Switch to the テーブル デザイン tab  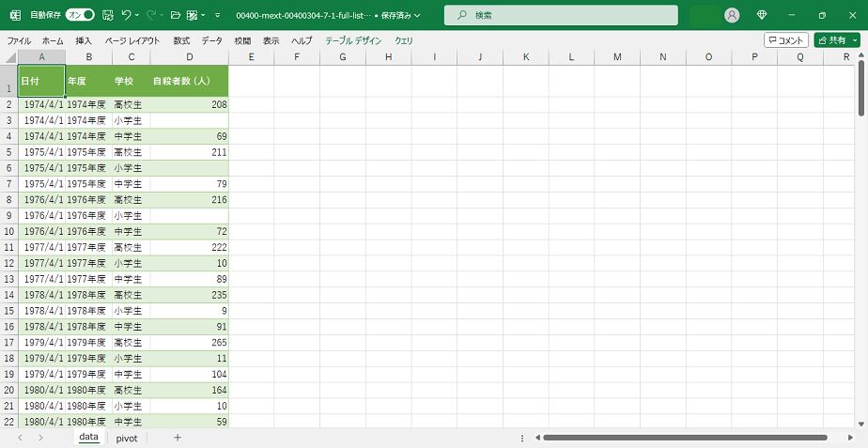(x=353, y=41)
